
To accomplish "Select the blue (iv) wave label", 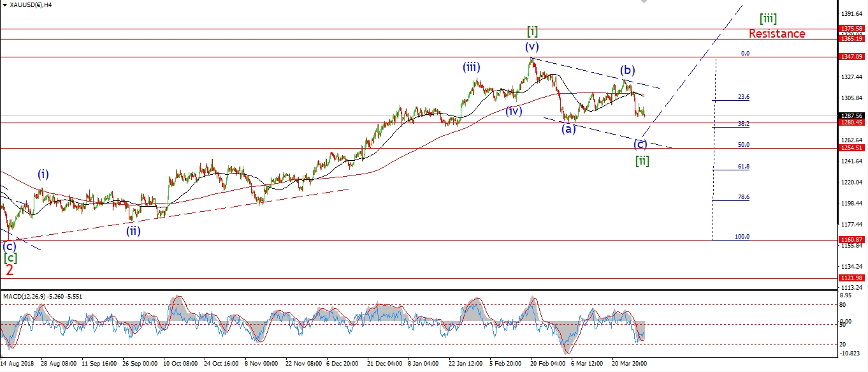I will click(514, 111).
